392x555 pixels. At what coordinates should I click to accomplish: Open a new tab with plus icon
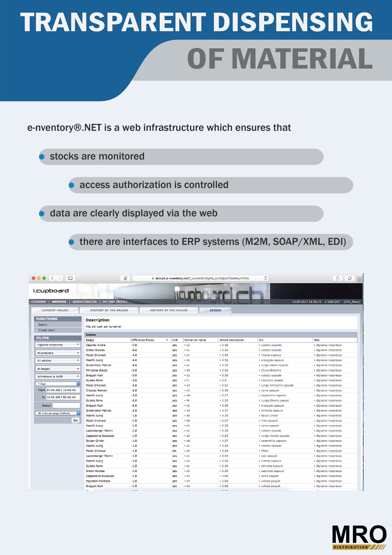click(360, 280)
